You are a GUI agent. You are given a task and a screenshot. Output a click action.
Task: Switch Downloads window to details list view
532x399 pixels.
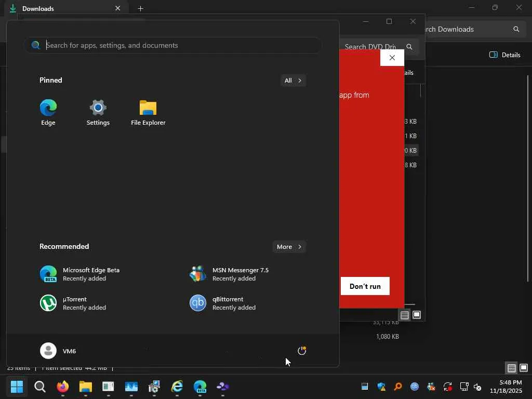pos(511,368)
